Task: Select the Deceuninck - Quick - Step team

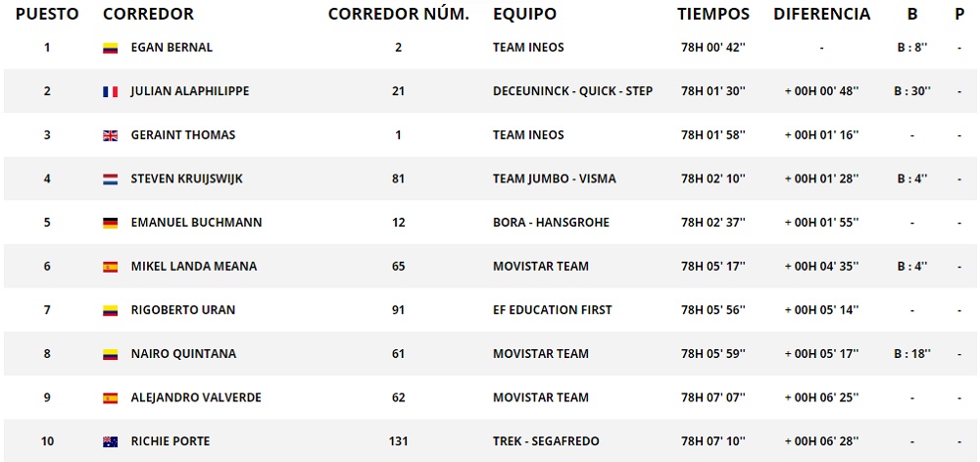Action: click(572, 91)
